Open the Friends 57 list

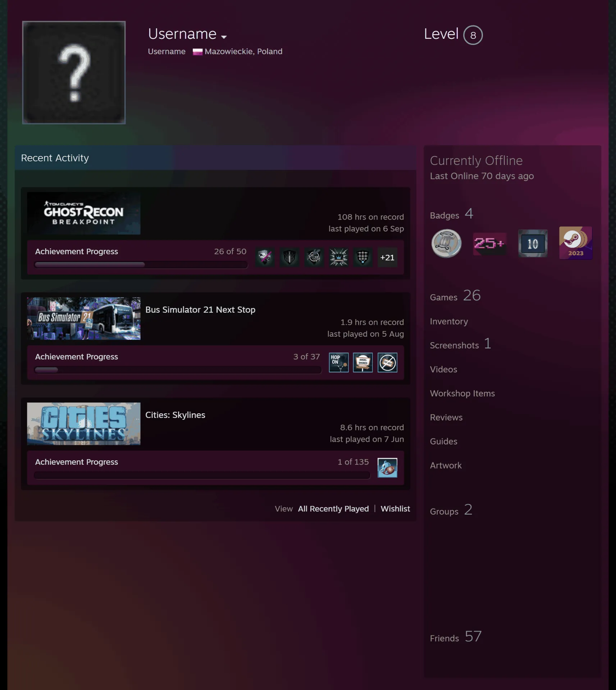[456, 637]
